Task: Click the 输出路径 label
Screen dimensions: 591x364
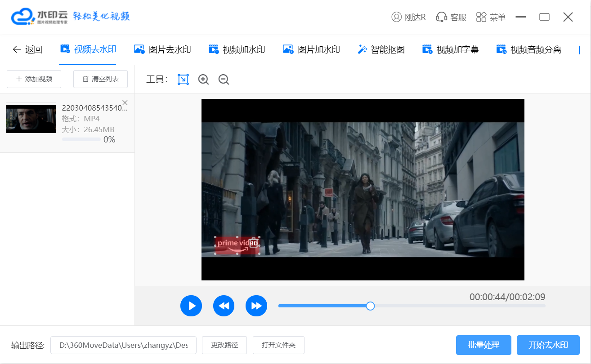Action: pyautogui.click(x=28, y=345)
